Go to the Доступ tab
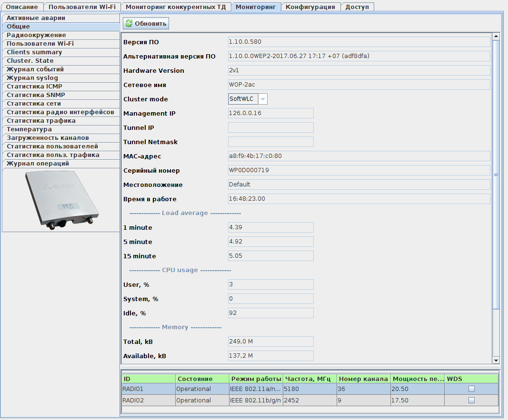This screenshot has width=508, height=420. pyautogui.click(x=357, y=7)
